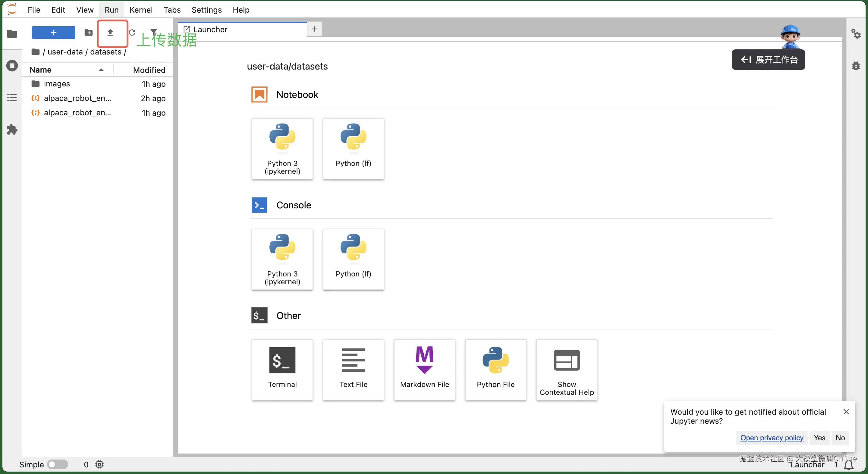Toggle Simple interface mode switch
Screen dimensions: 868x474
58,464
